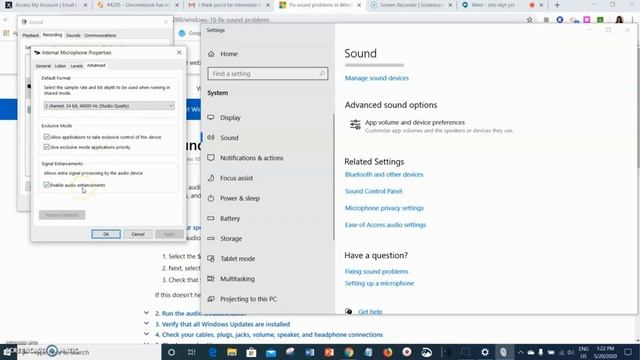Open File Explorer from taskbar
640x360 pixels.
[x=232, y=353]
